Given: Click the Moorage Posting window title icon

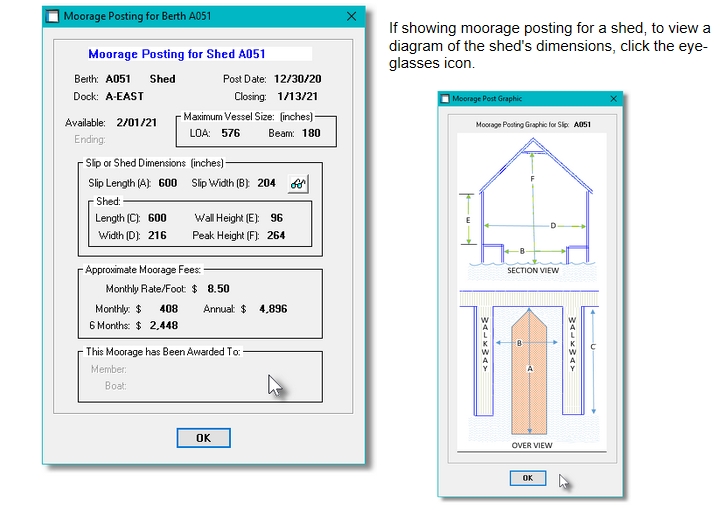Looking at the screenshot, I should 52,17.
